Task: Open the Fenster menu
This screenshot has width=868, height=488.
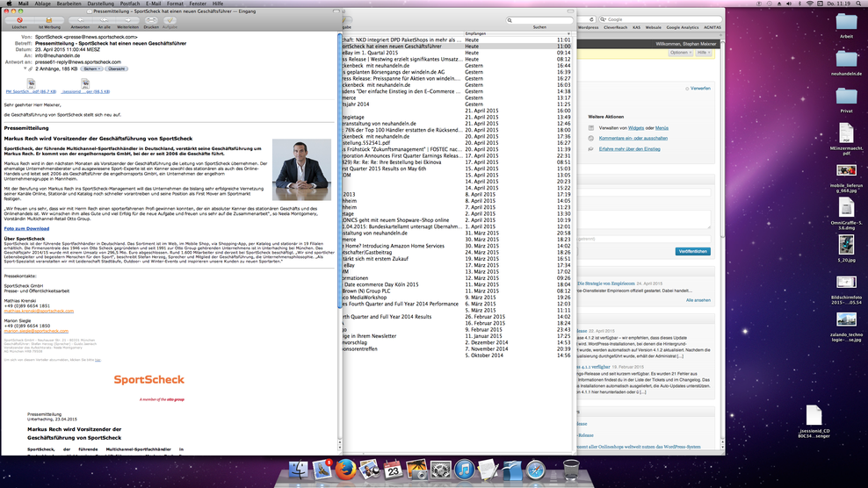Action: [x=198, y=4]
